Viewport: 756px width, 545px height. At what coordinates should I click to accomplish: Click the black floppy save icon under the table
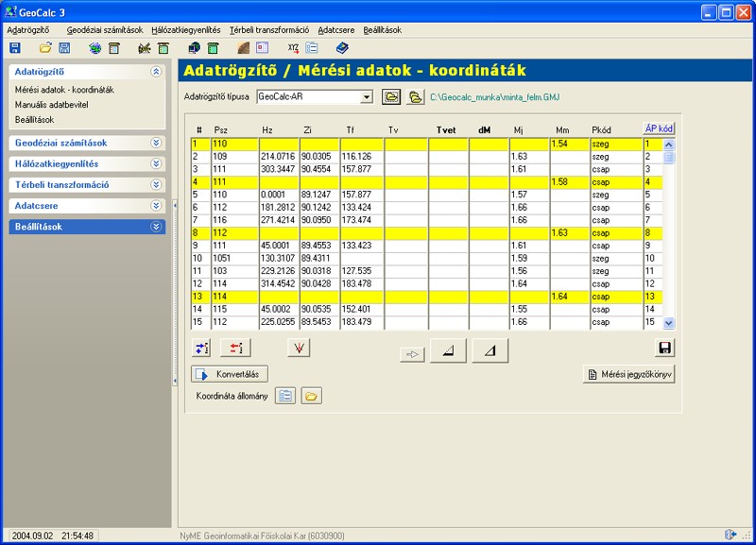665,348
